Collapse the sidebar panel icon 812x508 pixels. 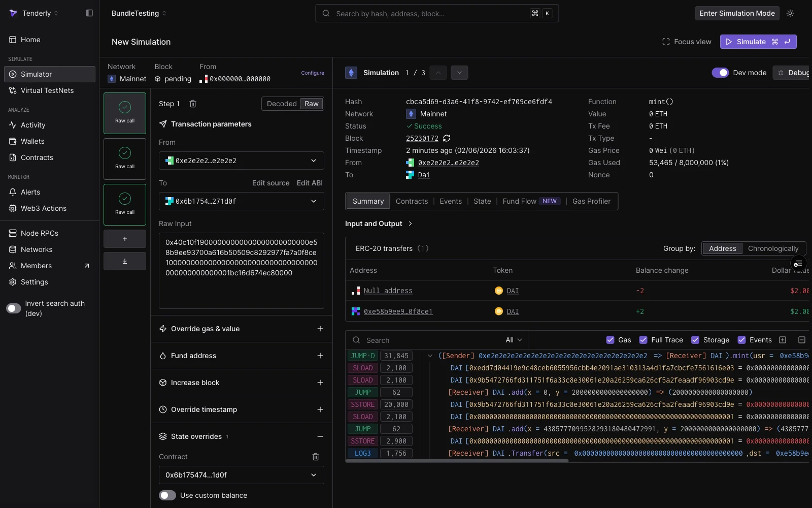[x=89, y=13]
